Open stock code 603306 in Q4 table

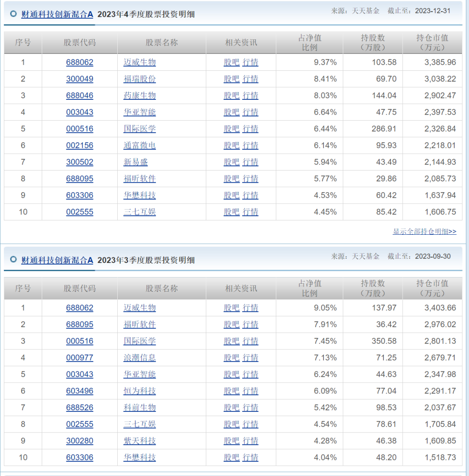pos(79,195)
